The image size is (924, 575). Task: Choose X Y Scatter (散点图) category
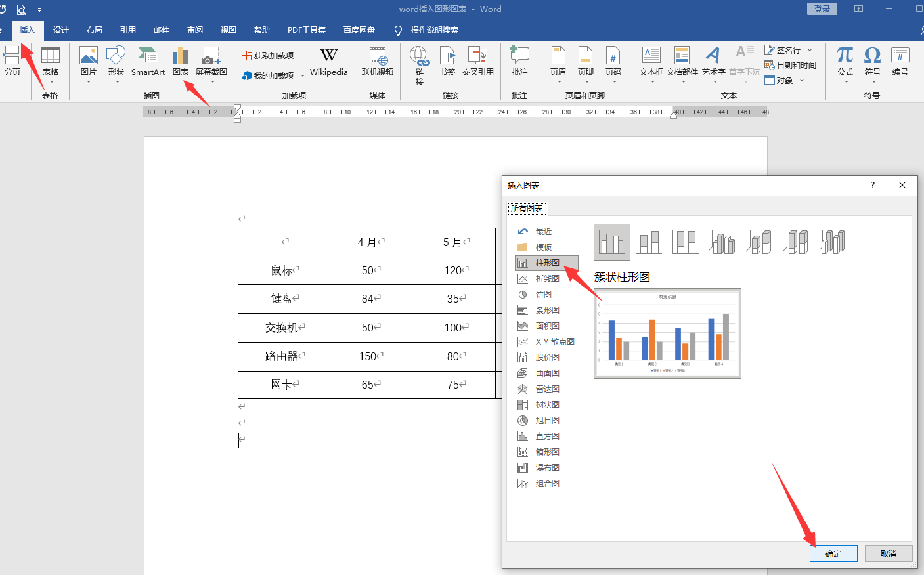pos(546,342)
